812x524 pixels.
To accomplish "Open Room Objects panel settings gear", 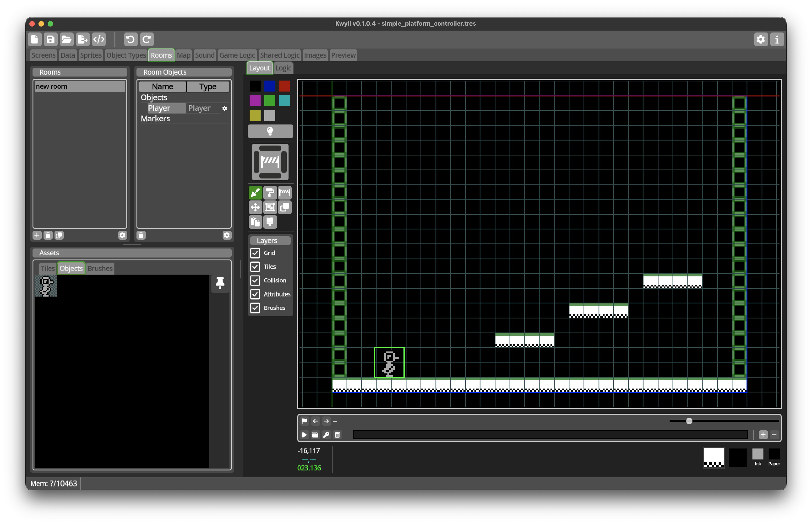I will point(227,235).
